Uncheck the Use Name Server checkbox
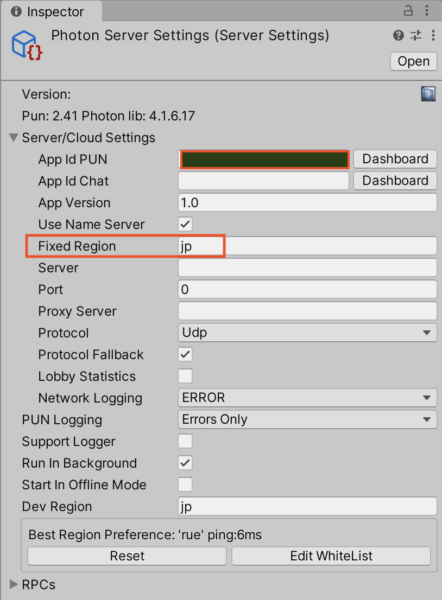Image resolution: width=442 pixels, height=600 pixels. point(185,224)
